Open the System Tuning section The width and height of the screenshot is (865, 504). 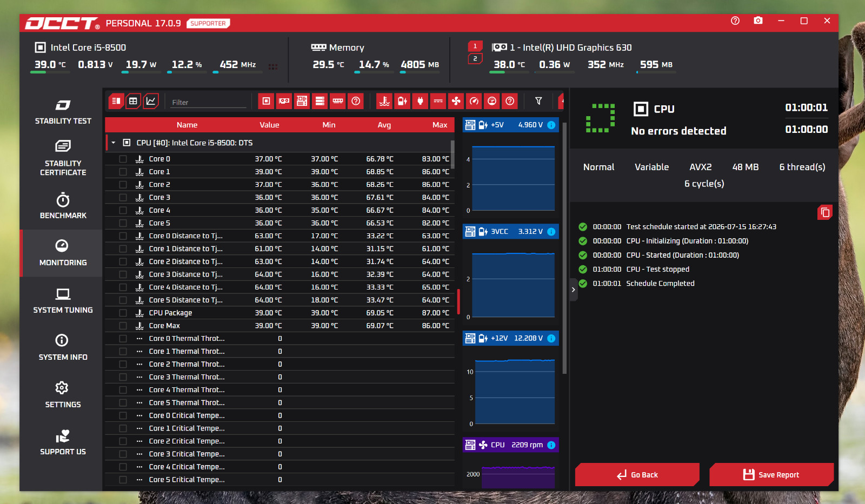click(63, 301)
